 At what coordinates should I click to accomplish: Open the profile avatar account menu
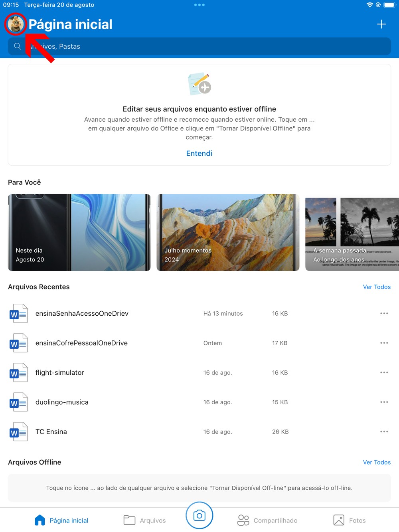(x=16, y=24)
